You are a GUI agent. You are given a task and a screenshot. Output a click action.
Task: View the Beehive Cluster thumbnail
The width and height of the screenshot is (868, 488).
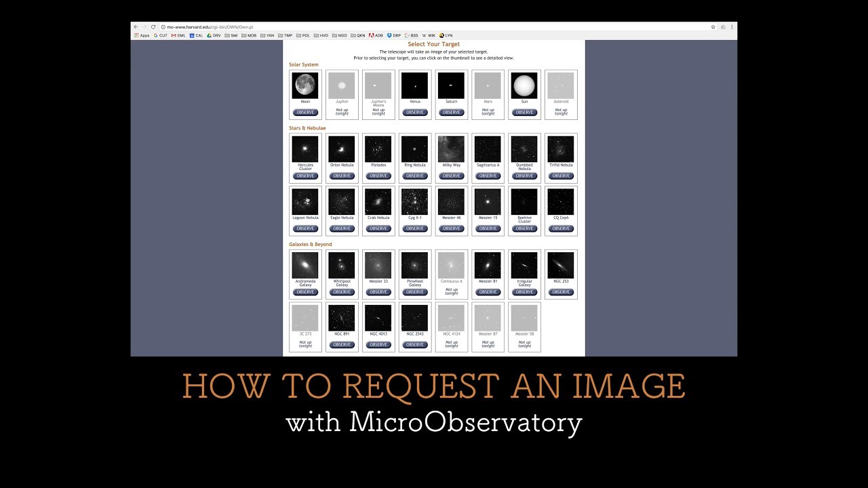525,202
